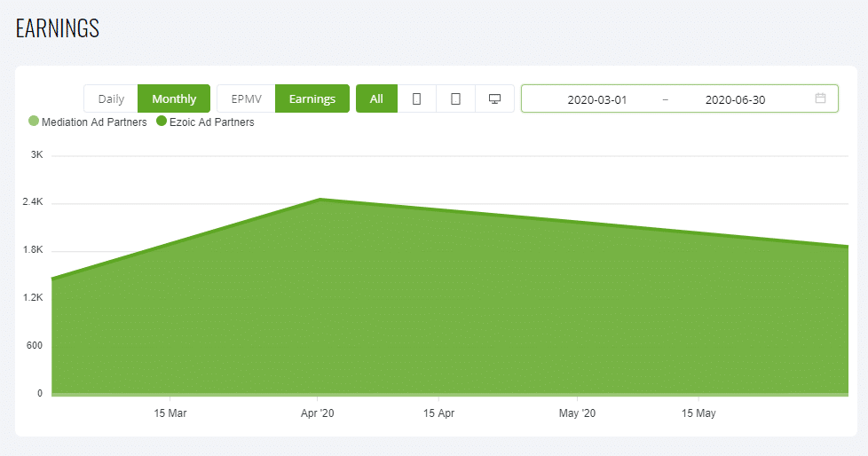The image size is (868, 456).
Task: Toggle Ezoic Ad Partners legend
Action: (x=205, y=122)
